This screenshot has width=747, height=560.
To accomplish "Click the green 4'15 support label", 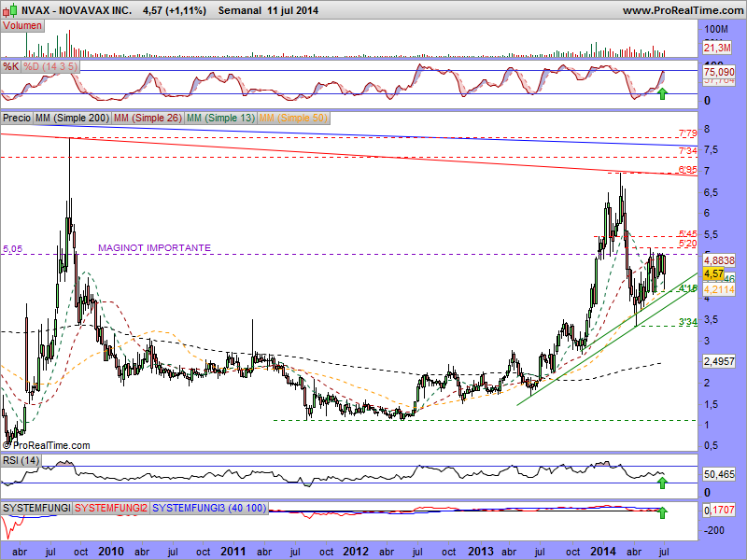I will pos(688,288).
